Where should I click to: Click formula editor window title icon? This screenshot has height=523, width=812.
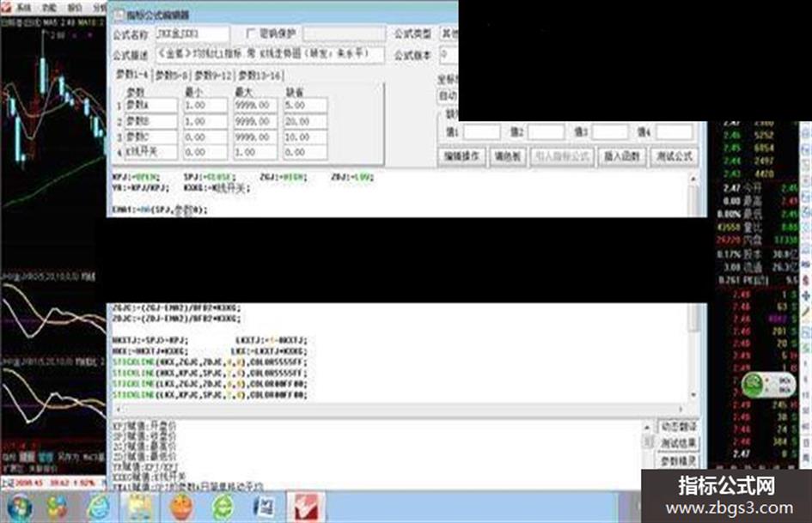pyautogui.click(x=118, y=15)
